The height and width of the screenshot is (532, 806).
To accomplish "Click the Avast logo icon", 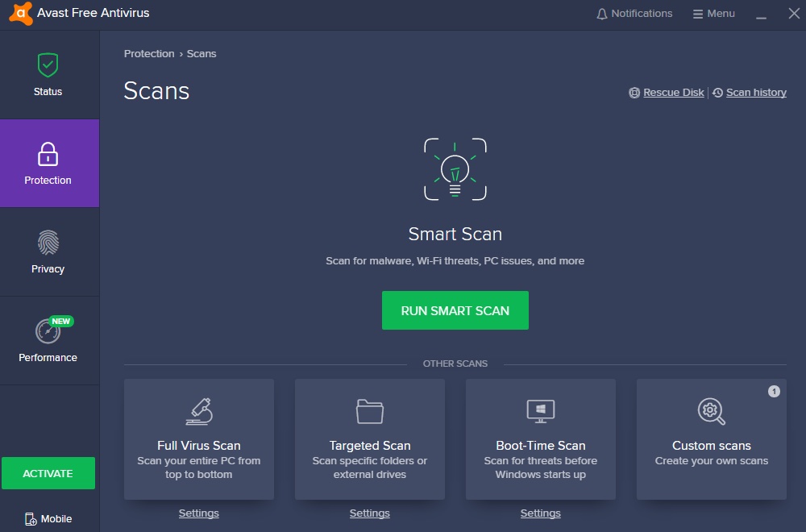I will (21, 14).
